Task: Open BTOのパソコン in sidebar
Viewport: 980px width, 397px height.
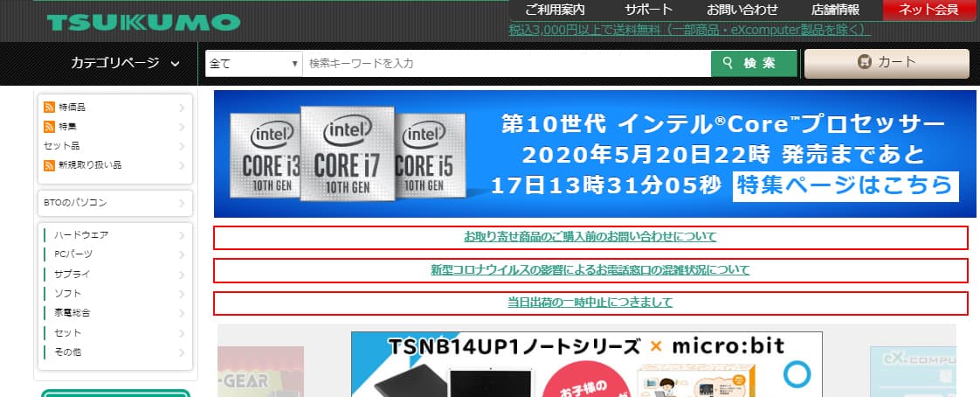Action: click(115, 203)
